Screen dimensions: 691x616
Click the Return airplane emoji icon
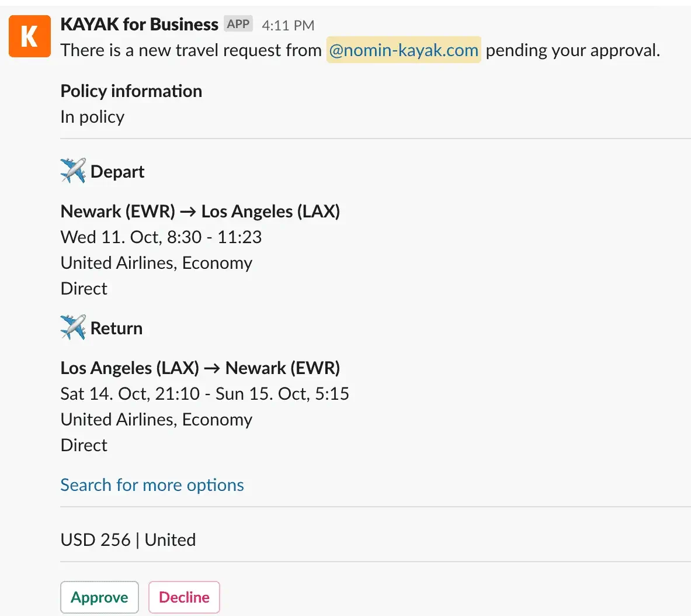[x=73, y=327]
